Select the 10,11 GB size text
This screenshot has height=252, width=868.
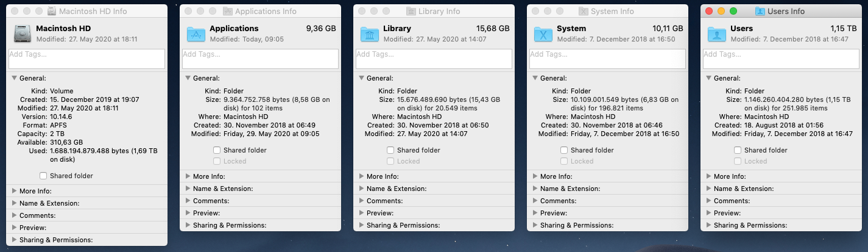tap(666, 28)
